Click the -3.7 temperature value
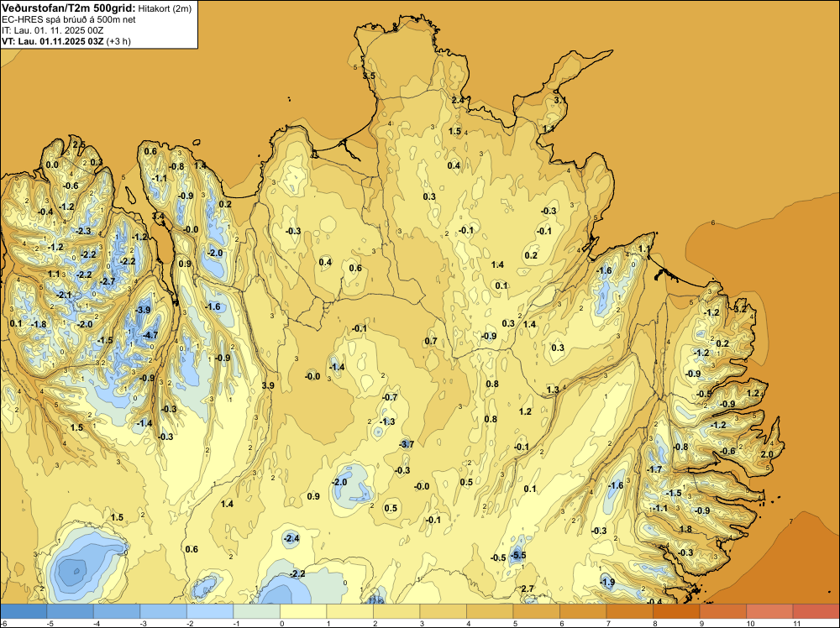The image size is (840, 628). (407, 444)
